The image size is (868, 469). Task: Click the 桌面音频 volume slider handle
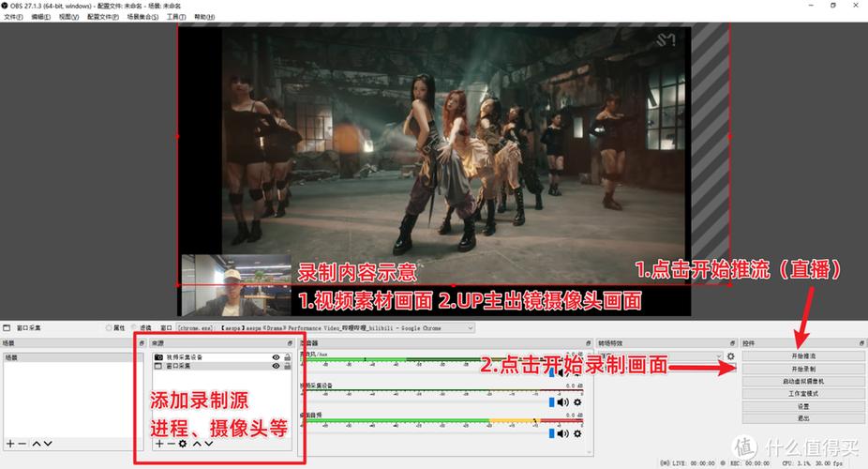pyautogui.click(x=551, y=433)
